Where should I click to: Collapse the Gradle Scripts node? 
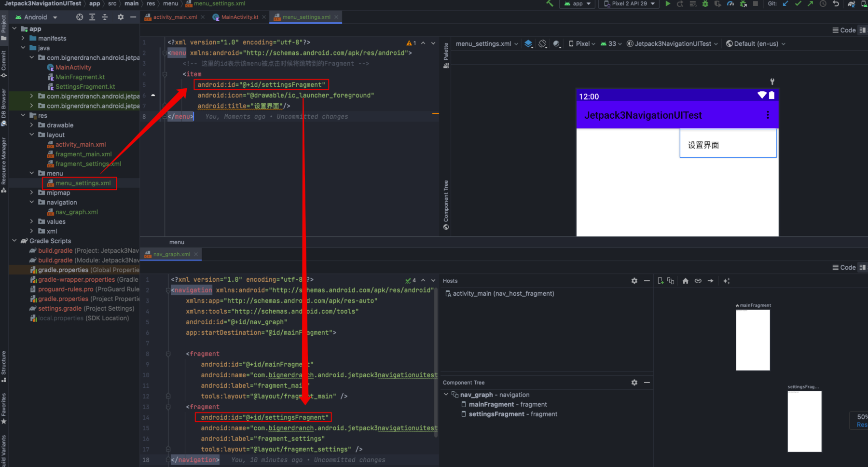(14, 241)
